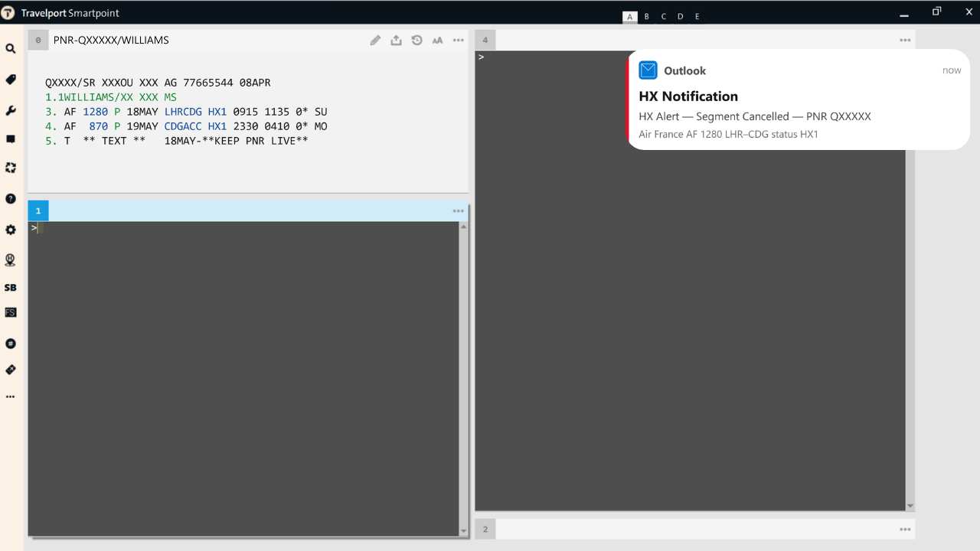This screenshot has width=980, height=551.
Task: Open window 4 ellipsis menu
Action: pos(906,41)
